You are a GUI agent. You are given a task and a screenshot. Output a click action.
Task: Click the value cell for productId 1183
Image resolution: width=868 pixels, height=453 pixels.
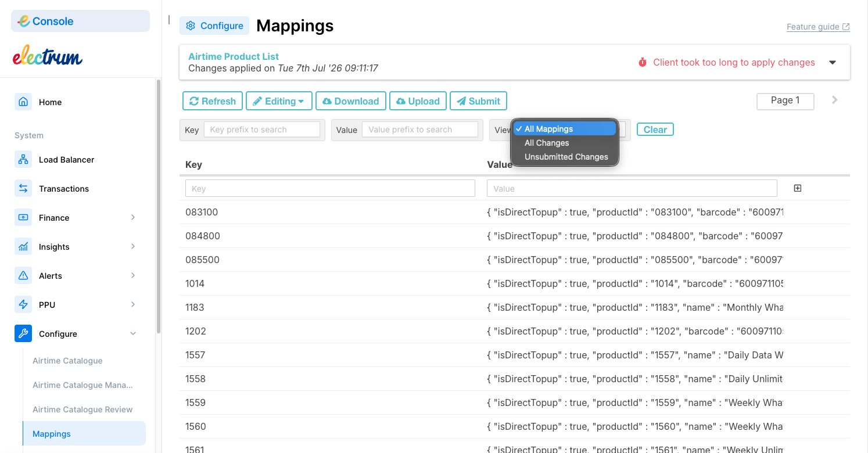(635, 307)
